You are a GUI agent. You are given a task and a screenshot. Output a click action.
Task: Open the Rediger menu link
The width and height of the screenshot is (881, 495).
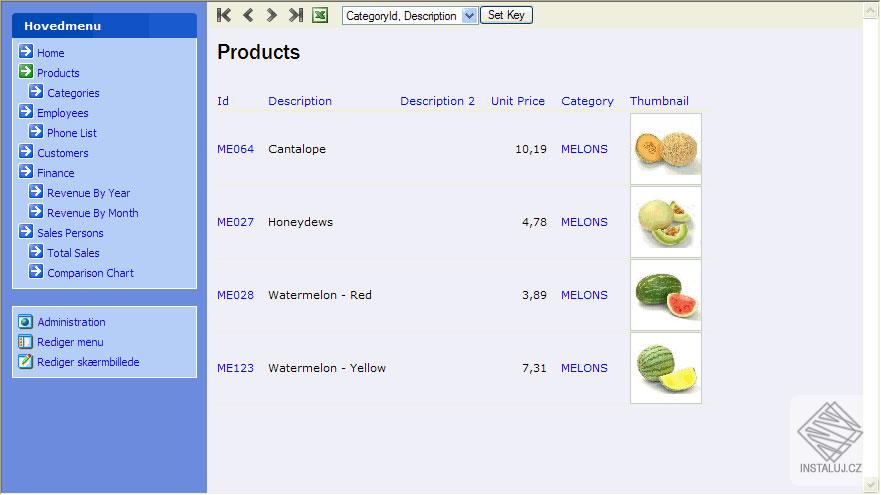[x=70, y=342]
